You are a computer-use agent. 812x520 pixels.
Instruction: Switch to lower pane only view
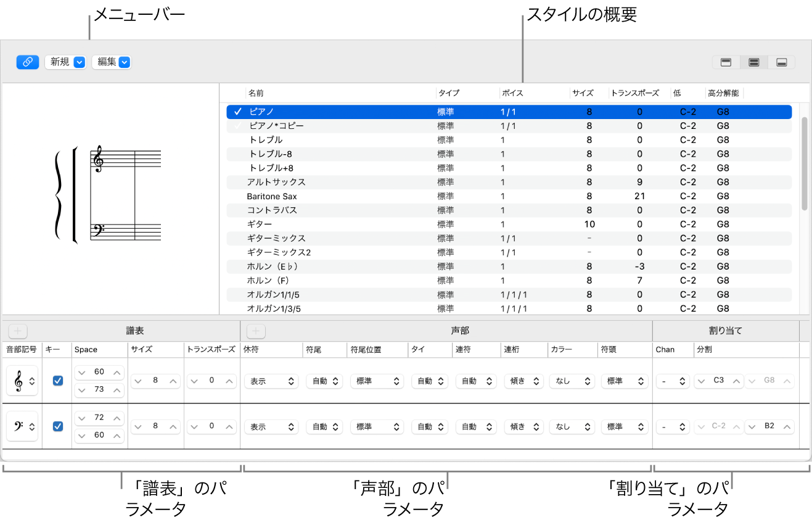click(x=781, y=62)
